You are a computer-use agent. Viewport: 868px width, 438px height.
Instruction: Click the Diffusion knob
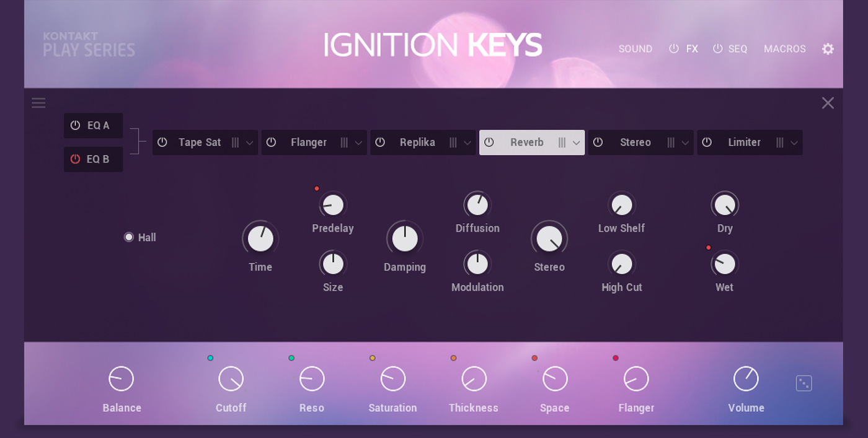click(x=477, y=204)
